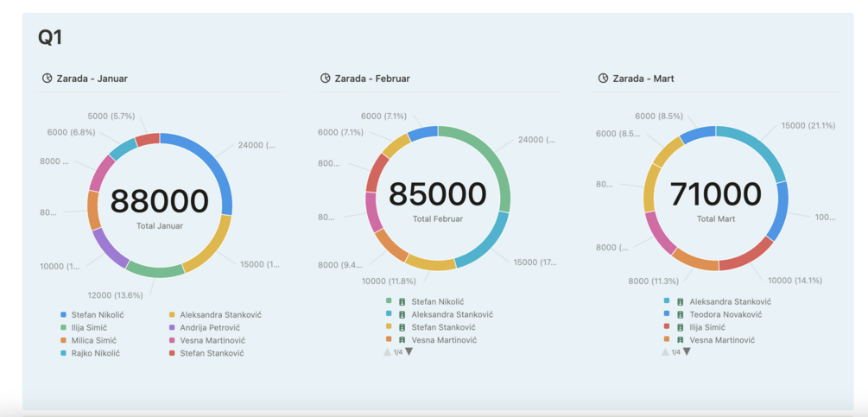
Task: Click the purple 10000 segment in Januar donut
Action: (109, 250)
